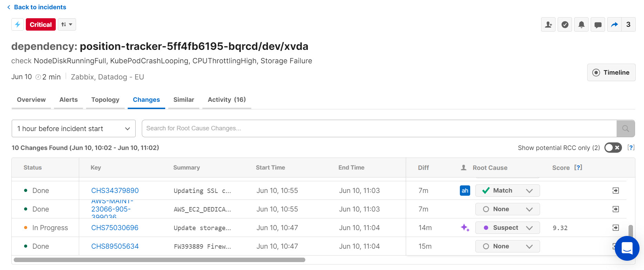644x270 pixels.
Task: Open the Intercom chat bubble
Action: click(627, 248)
